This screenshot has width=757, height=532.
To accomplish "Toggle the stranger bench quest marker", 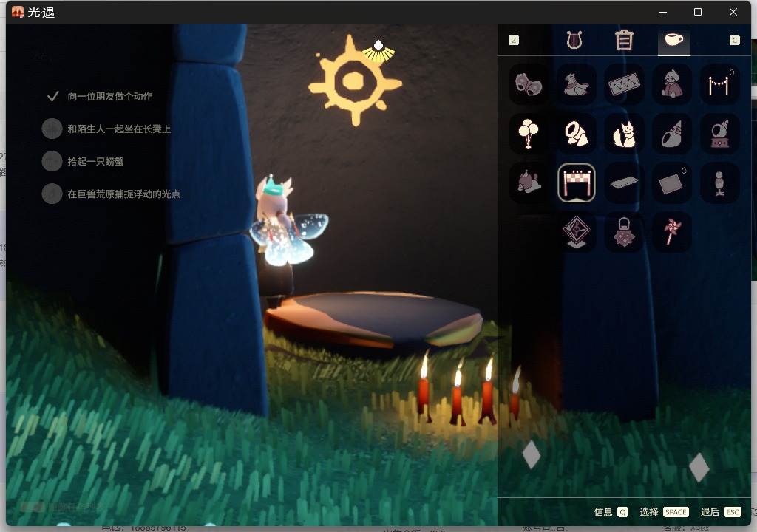I will [x=52, y=129].
